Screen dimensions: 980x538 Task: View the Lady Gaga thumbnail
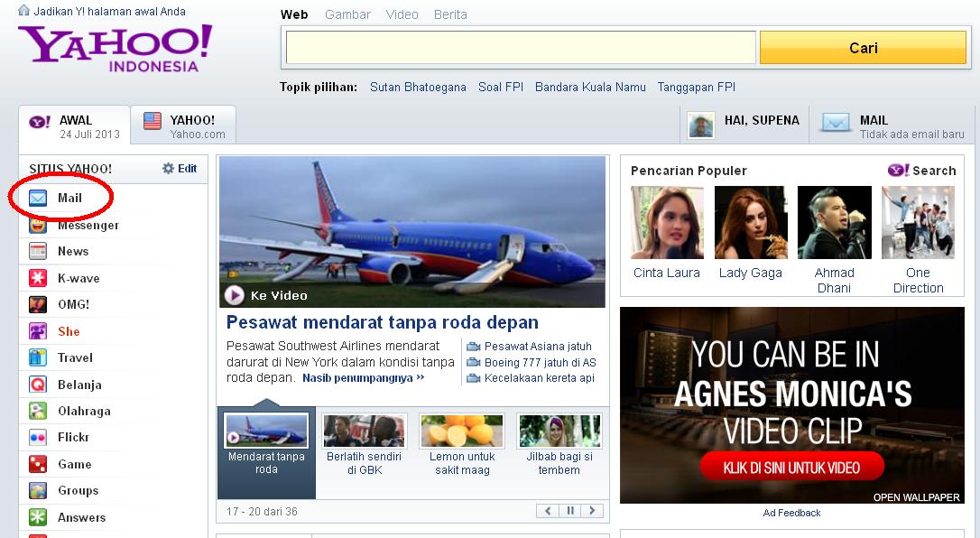point(751,221)
